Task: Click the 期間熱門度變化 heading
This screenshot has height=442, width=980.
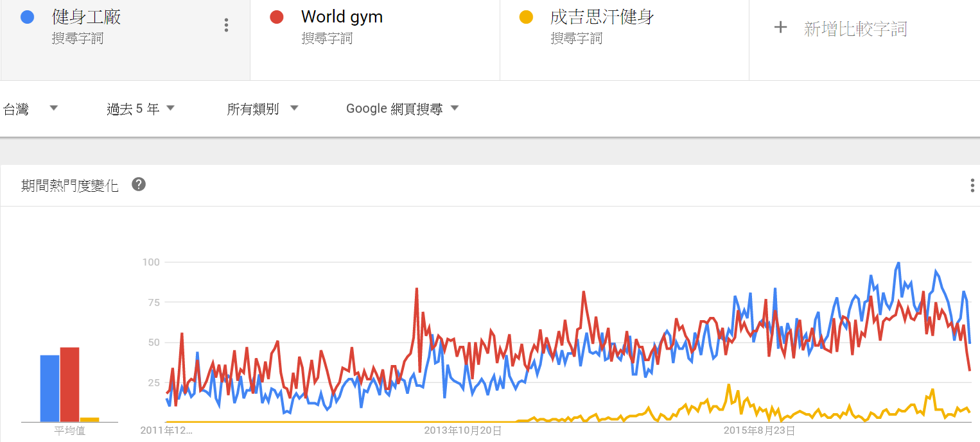Action: click(x=70, y=186)
